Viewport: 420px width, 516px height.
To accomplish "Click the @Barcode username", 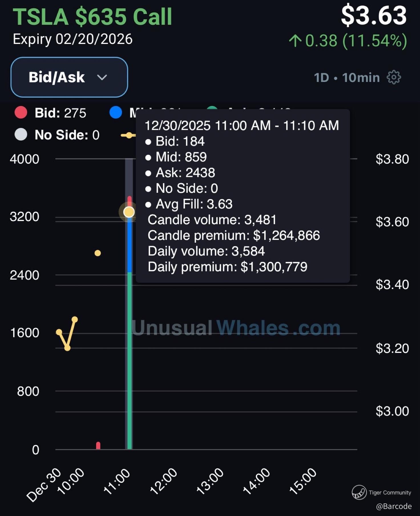I will point(394,506).
